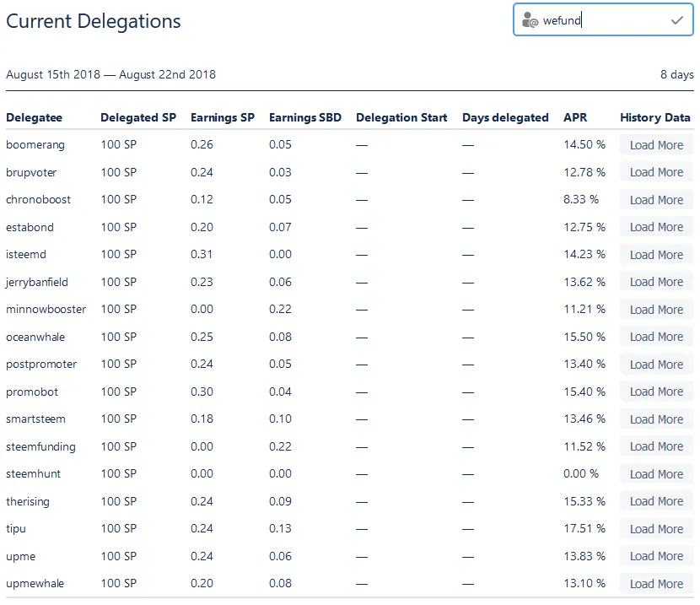Click the 0.10 Earnings SBD value
Viewport: 700px width, 605px height.
[x=280, y=419]
